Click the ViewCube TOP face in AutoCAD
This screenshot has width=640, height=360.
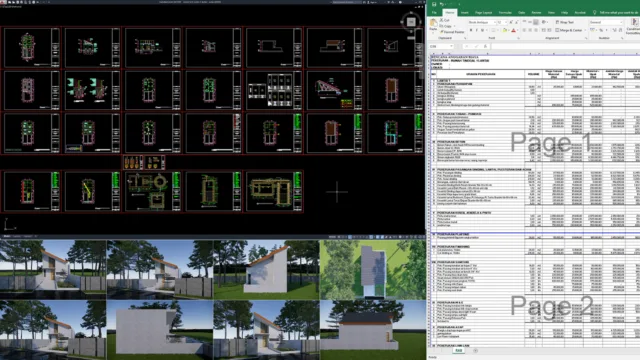tap(411, 22)
